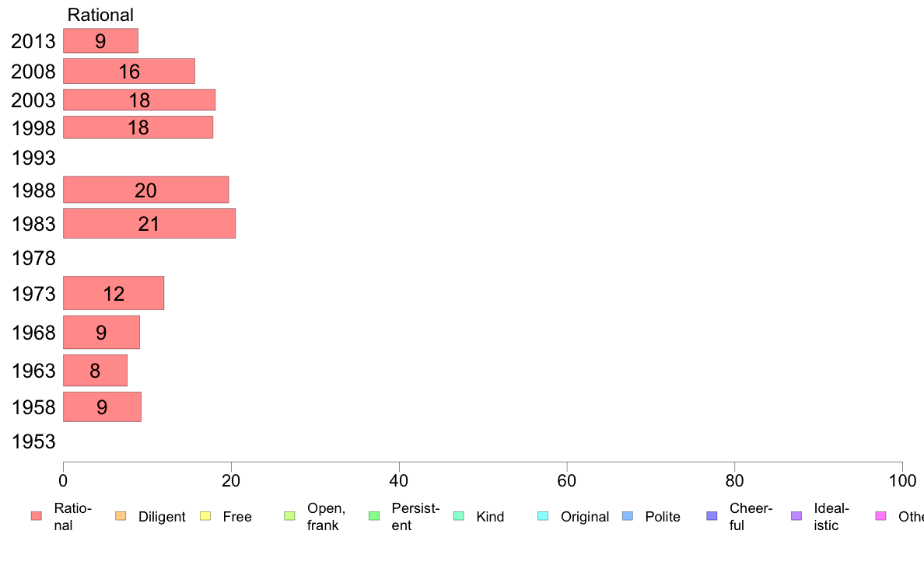Click the Kind legend swatch
This screenshot has height=572, width=924.
(458, 516)
